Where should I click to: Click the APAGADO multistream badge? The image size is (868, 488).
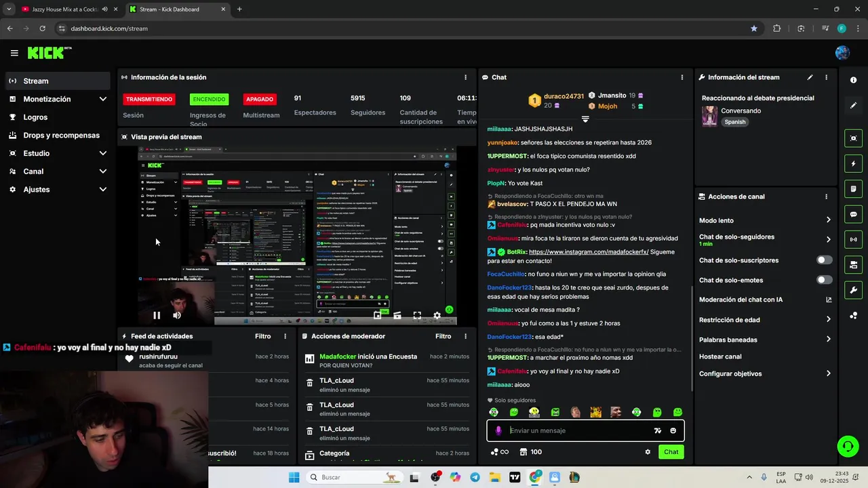[x=260, y=99]
